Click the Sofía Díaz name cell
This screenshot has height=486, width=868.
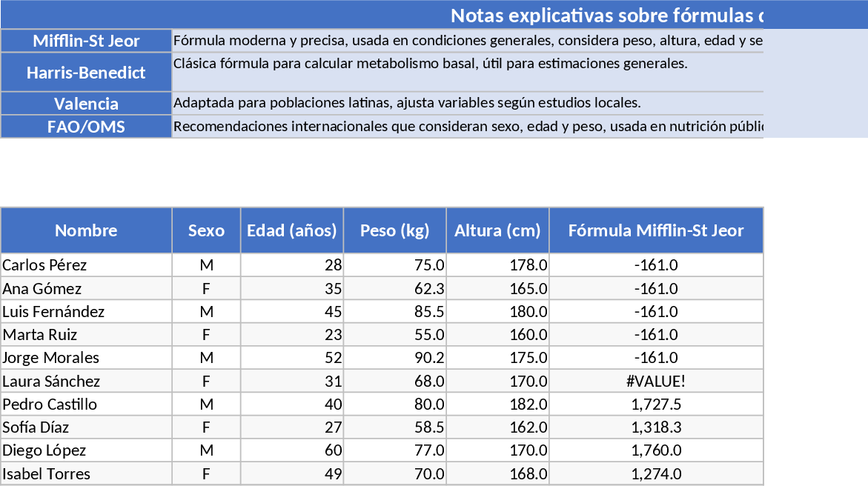87,427
